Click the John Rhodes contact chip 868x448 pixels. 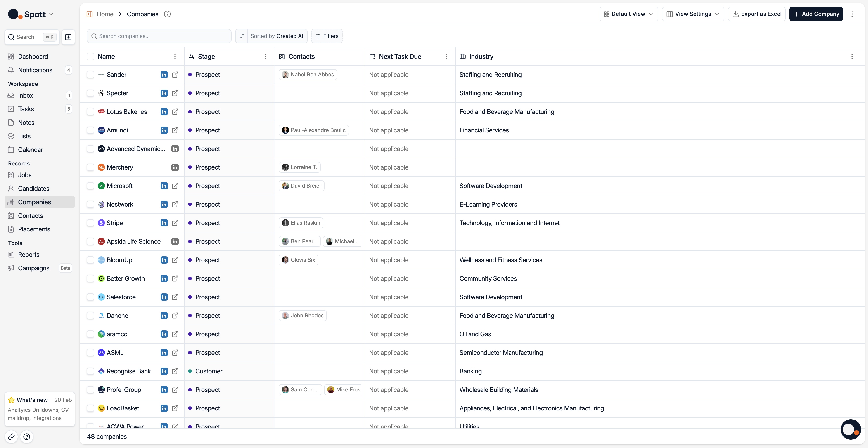pyautogui.click(x=303, y=316)
